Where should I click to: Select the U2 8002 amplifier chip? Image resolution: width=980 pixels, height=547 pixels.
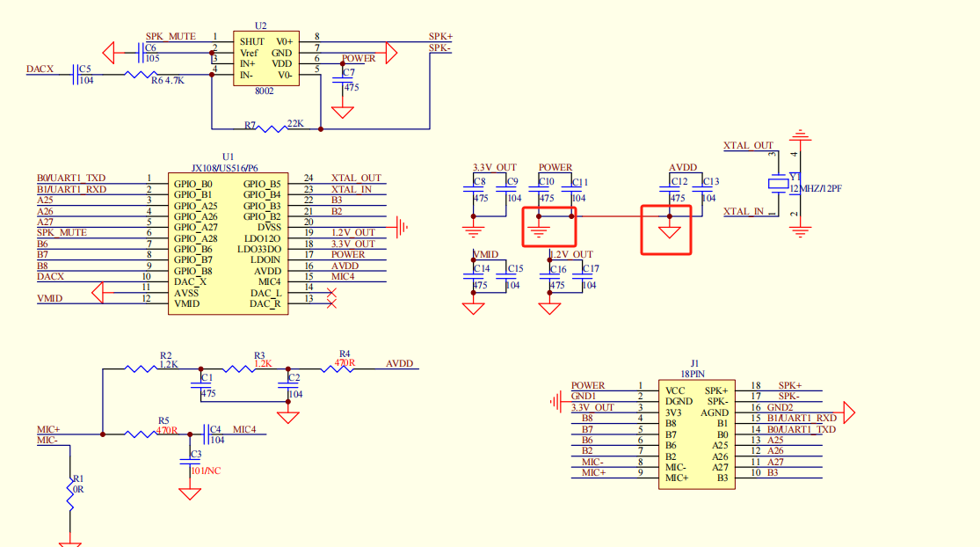(x=265, y=58)
